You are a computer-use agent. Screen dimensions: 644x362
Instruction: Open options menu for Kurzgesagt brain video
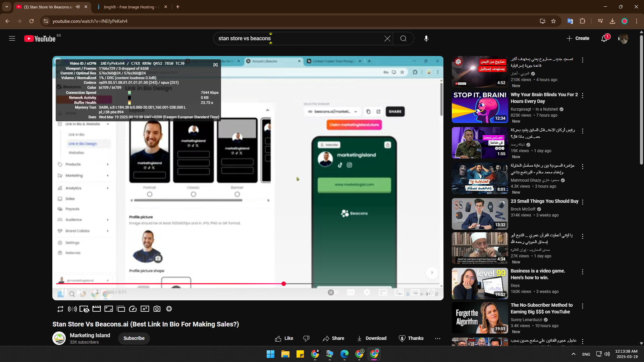pos(583,96)
